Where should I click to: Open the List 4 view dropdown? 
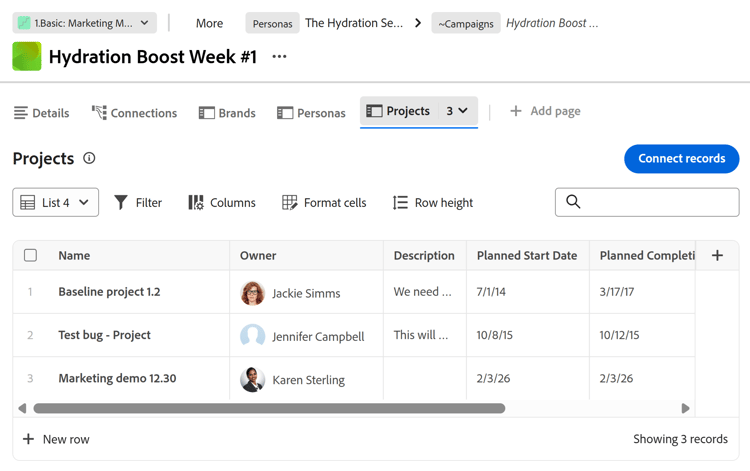coord(55,202)
